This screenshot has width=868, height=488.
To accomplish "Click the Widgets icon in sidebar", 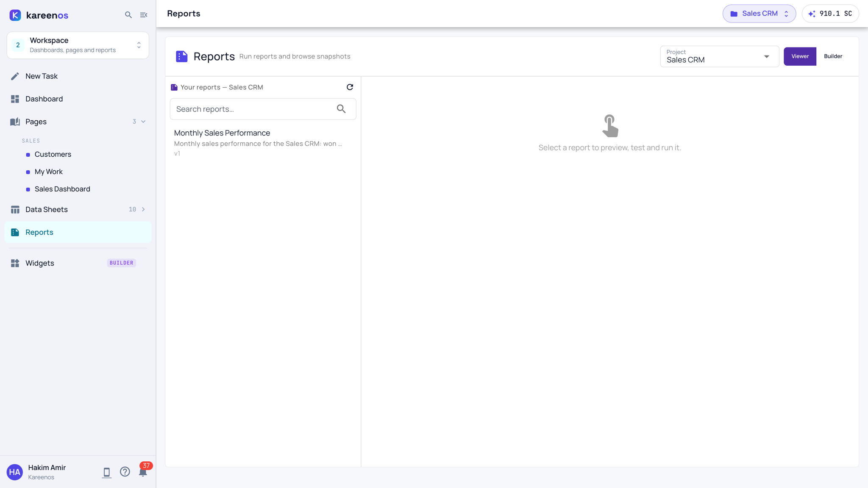I will 15,263.
